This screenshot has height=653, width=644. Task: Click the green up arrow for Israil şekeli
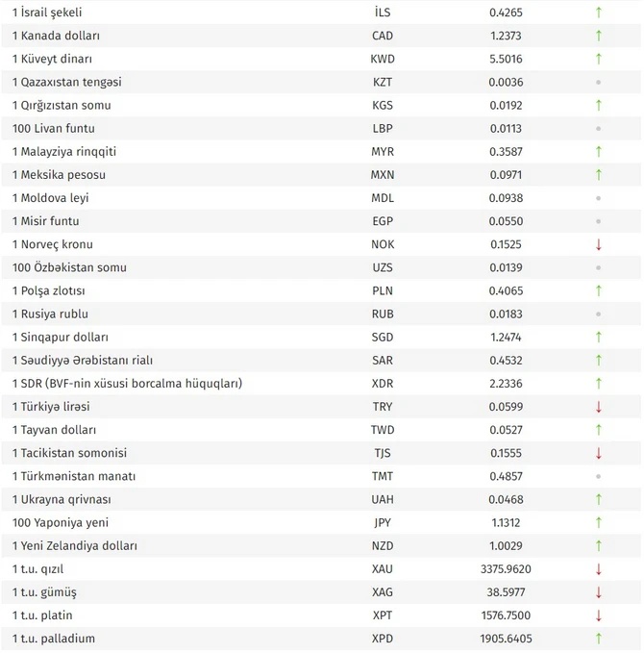599,13
